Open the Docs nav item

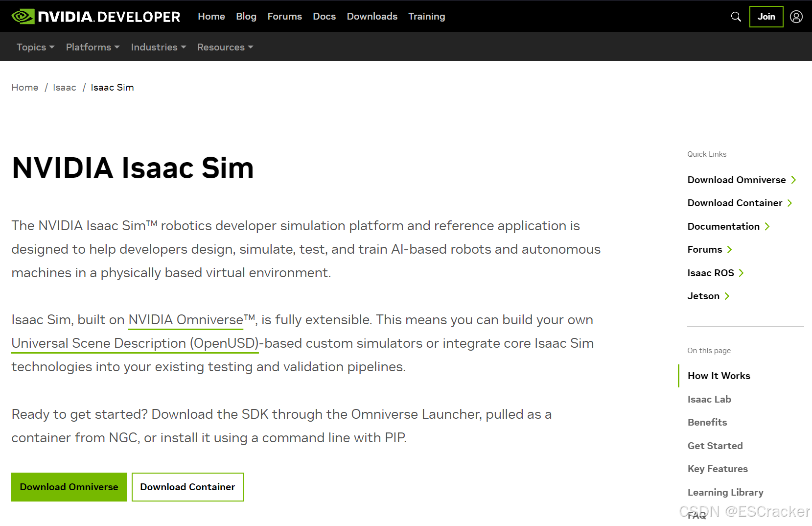324,16
